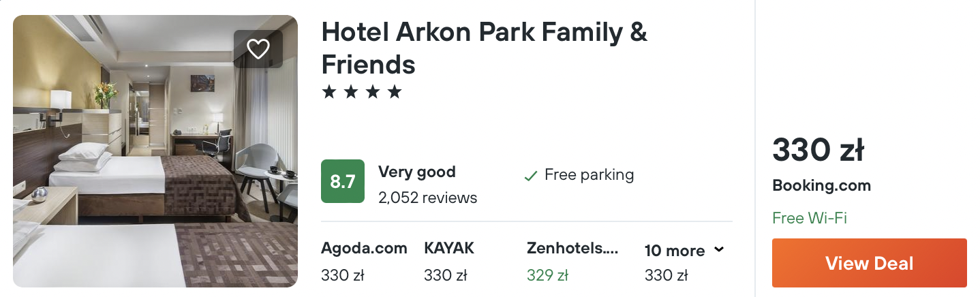This screenshot has width=980, height=297.
Task: Click the Free Wi-Fi label
Action: tap(810, 218)
